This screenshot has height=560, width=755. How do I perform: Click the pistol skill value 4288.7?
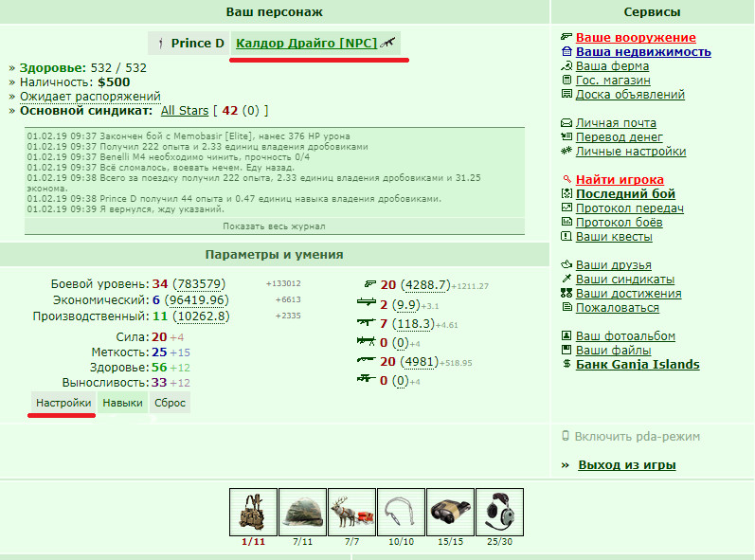(425, 284)
